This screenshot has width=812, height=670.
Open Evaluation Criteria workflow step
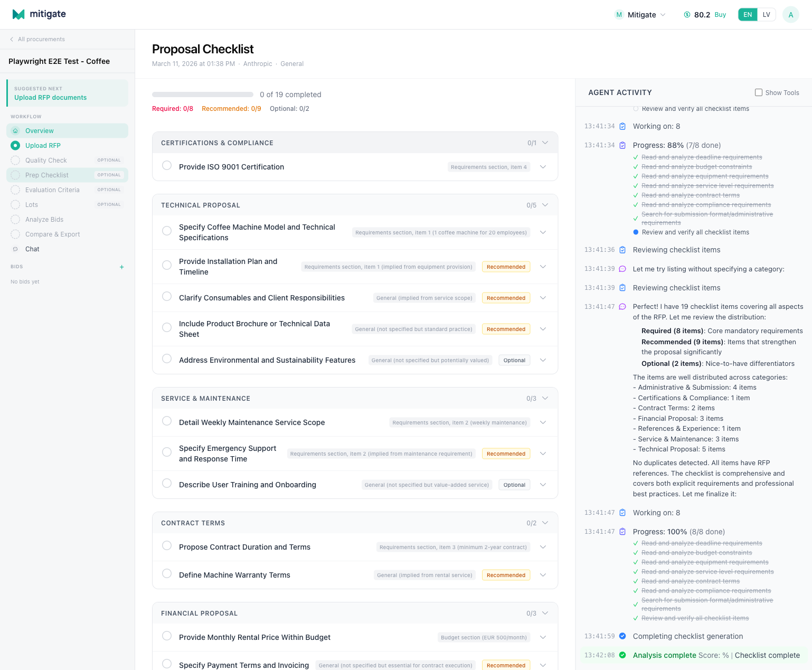tap(67, 190)
